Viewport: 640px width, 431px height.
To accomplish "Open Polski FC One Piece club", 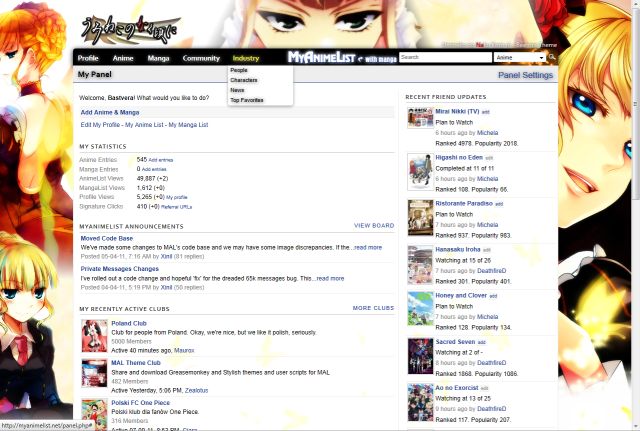I will point(140,403).
